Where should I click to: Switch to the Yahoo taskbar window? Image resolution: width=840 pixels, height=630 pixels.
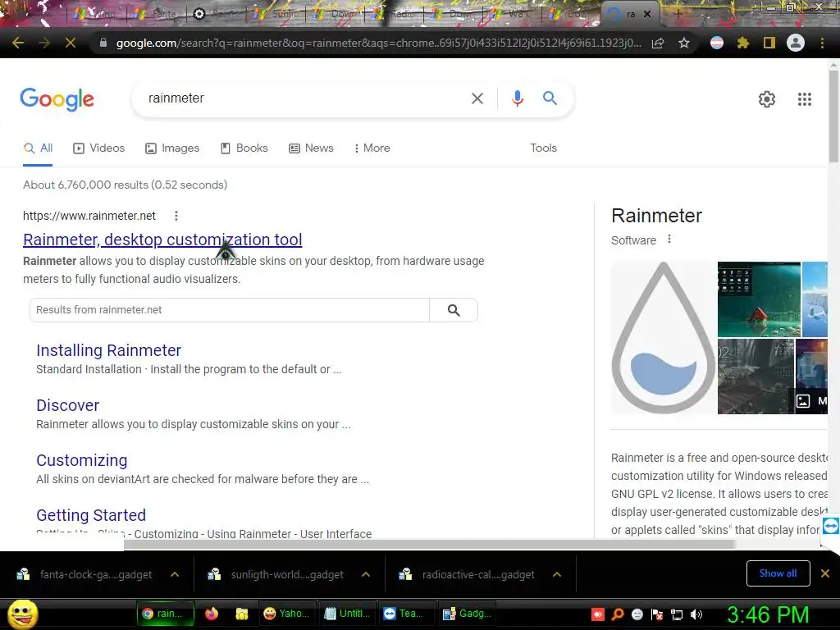coord(287,614)
